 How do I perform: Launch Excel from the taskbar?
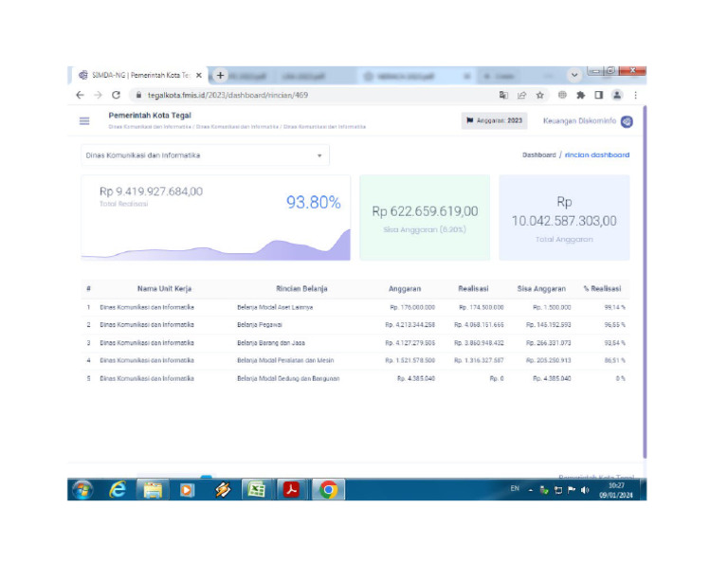256,489
